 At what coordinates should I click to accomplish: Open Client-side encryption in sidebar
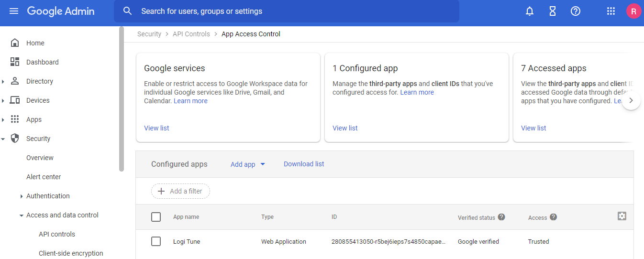[x=71, y=253]
